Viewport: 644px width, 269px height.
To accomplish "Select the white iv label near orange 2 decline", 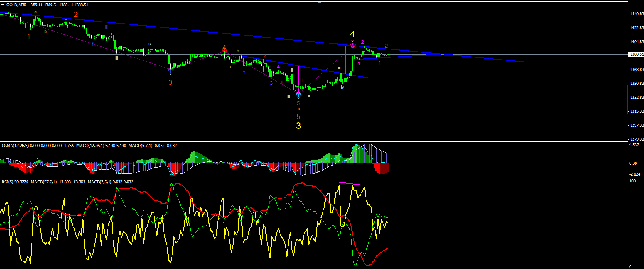I will point(150,43).
